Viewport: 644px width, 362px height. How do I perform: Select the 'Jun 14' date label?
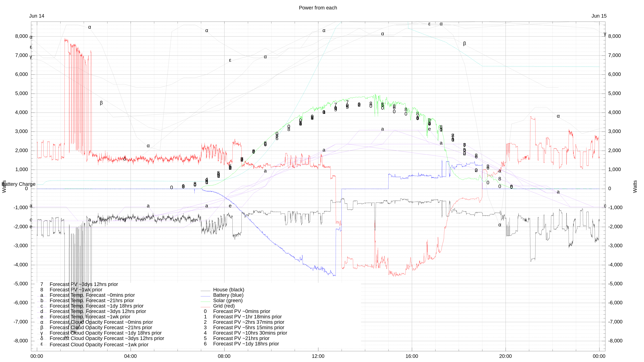click(x=36, y=16)
